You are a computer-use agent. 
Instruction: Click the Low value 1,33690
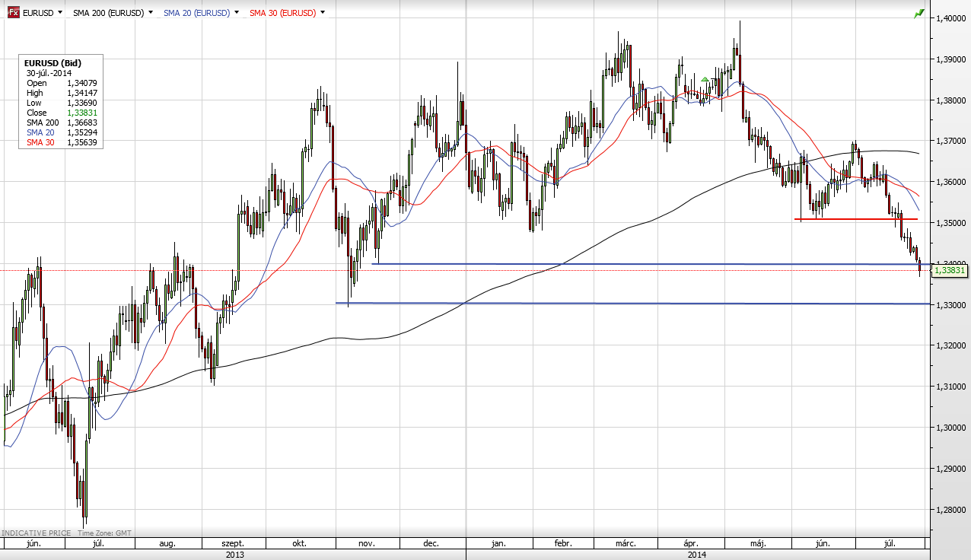coord(82,103)
